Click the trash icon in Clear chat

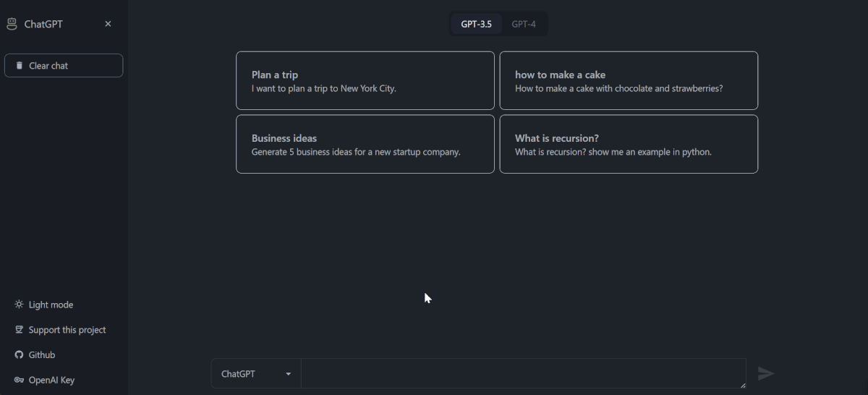pyautogui.click(x=20, y=65)
